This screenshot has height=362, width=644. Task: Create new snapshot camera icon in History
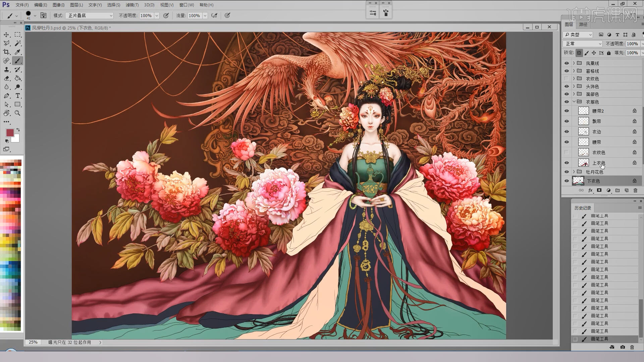(623, 347)
